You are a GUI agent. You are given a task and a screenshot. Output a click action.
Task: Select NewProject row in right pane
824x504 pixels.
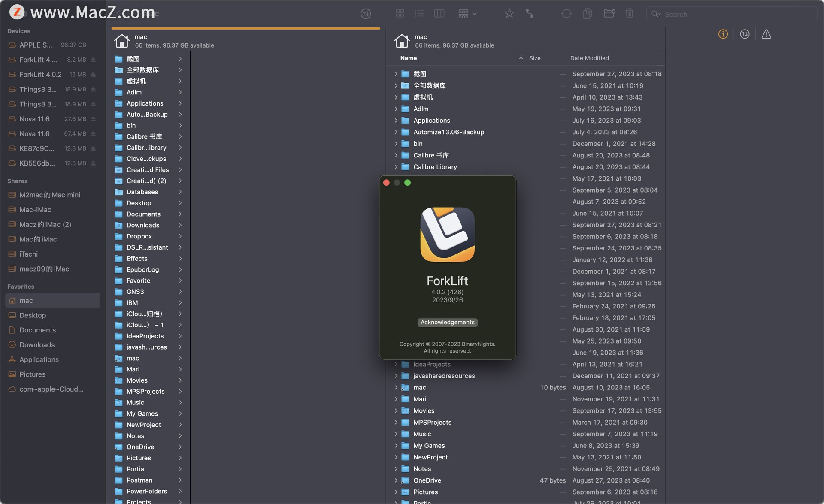point(526,457)
